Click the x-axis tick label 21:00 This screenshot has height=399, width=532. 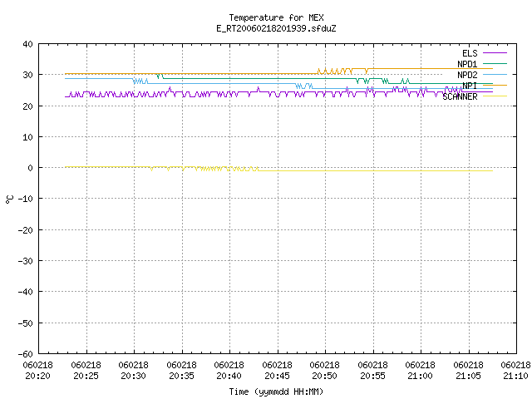click(421, 376)
